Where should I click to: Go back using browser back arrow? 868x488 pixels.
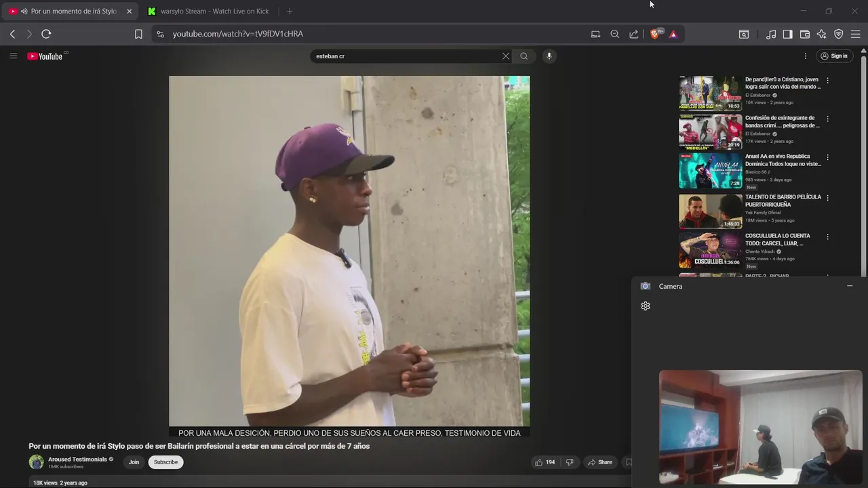click(12, 34)
